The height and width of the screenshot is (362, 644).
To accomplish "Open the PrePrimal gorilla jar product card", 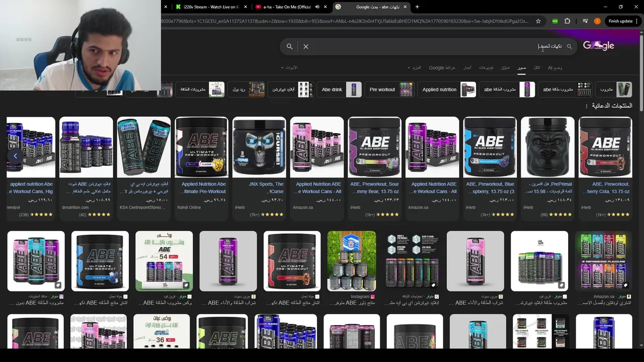I will (547, 168).
